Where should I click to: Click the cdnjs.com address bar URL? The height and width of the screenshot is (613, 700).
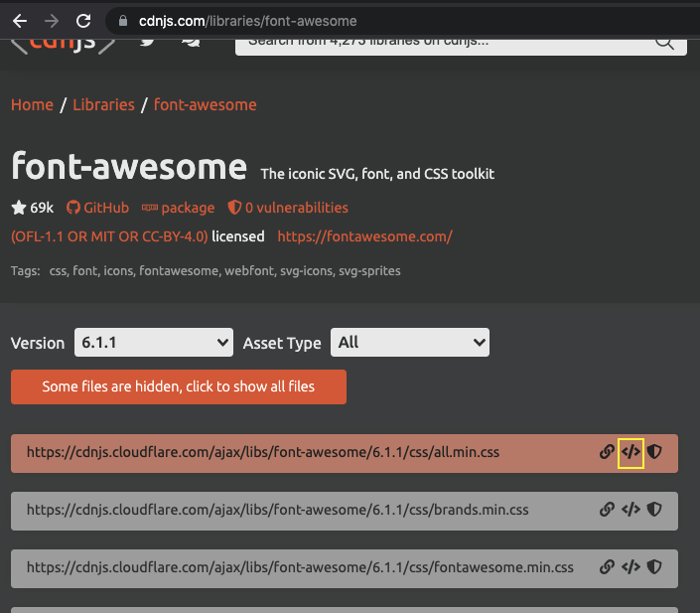(x=248, y=21)
